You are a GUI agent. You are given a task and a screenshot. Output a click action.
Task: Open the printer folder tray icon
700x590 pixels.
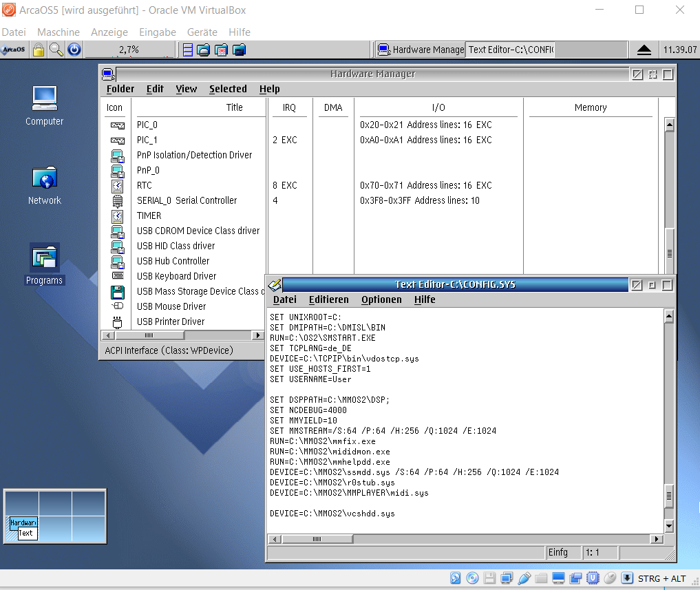click(204, 50)
